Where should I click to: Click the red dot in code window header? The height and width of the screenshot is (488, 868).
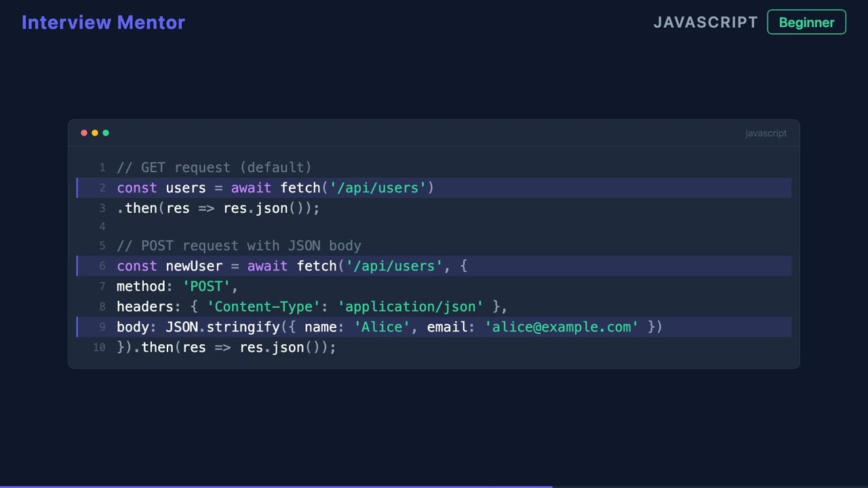point(84,133)
